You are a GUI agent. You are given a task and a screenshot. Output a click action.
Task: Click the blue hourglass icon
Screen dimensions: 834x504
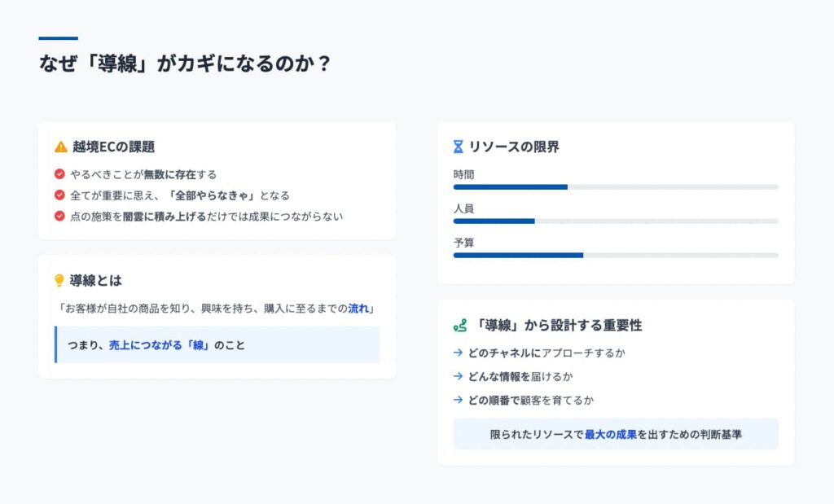coord(458,147)
